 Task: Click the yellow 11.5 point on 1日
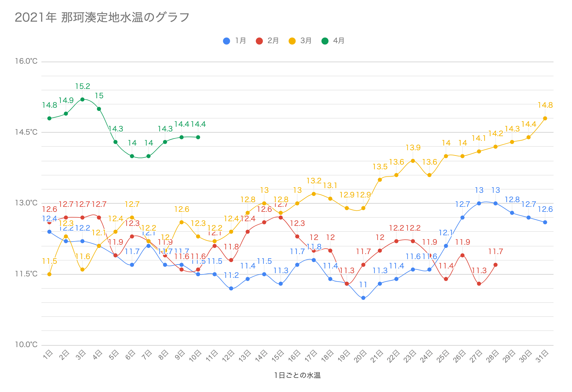point(49,274)
